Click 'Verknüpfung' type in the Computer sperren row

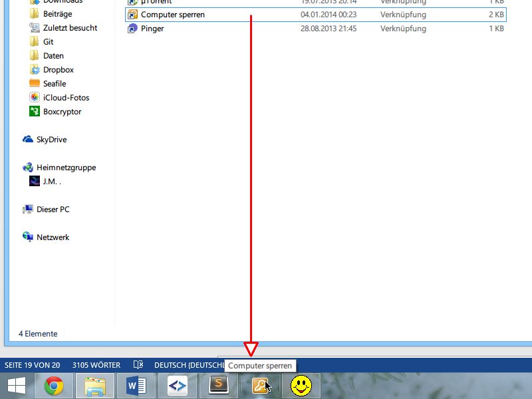tap(403, 15)
